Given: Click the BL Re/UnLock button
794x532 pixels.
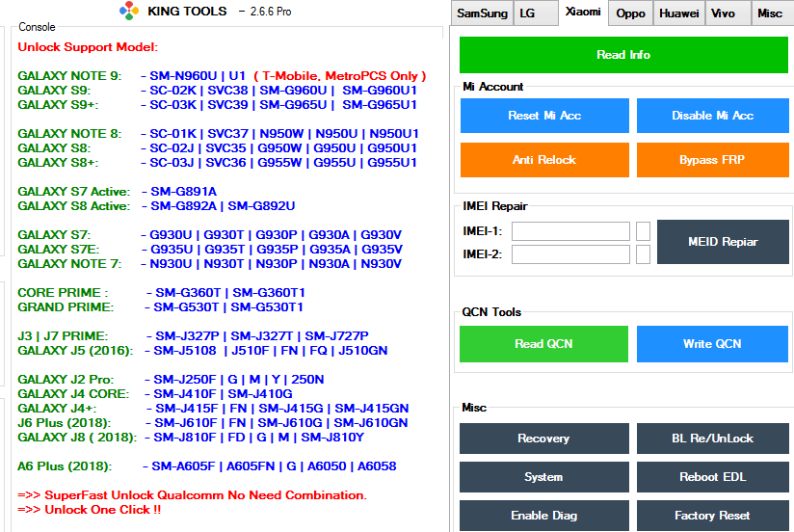Looking at the screenshot, I should tap(712, 439).
